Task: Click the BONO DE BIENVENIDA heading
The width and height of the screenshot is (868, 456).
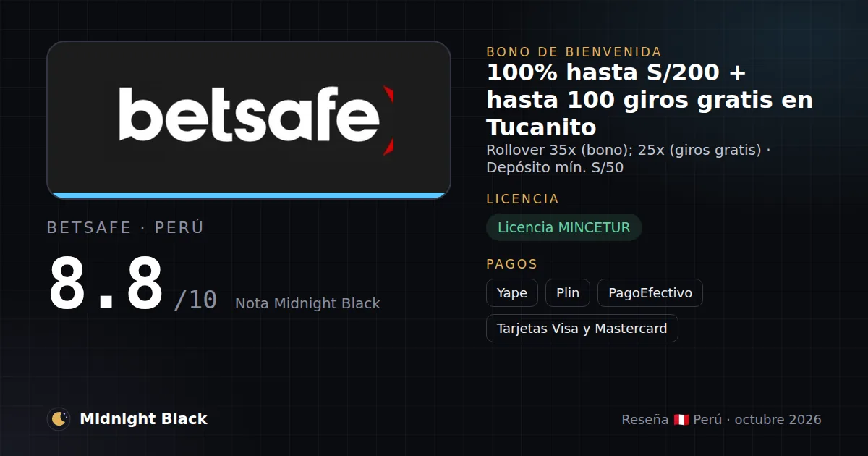Action: click(x=574, y=52)
